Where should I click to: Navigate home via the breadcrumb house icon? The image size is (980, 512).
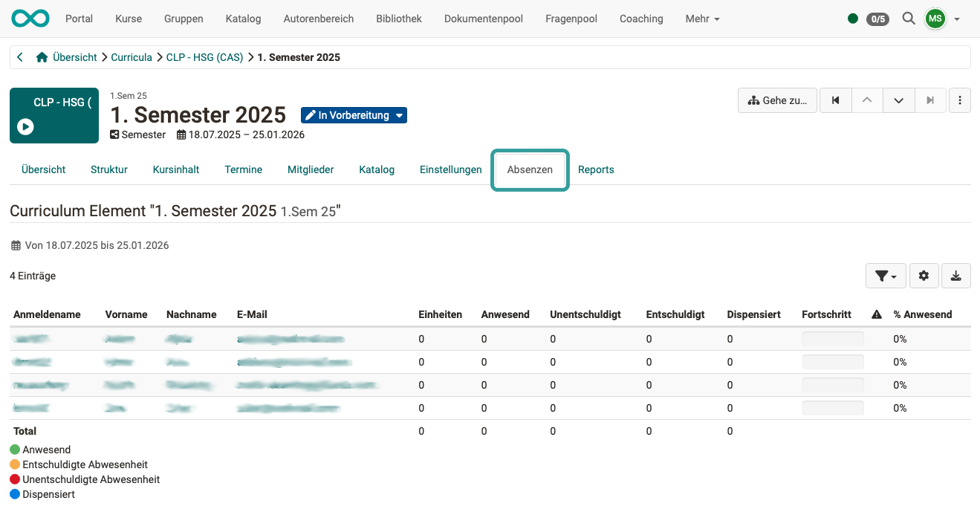click(42, 56)
